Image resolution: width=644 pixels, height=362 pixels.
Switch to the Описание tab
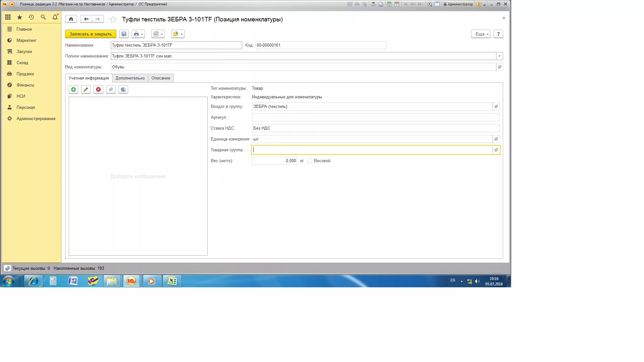[x=161, y=78]
